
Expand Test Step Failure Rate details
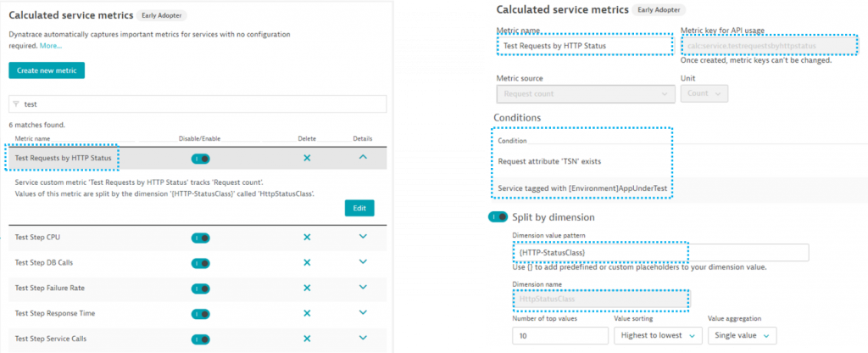363,288
